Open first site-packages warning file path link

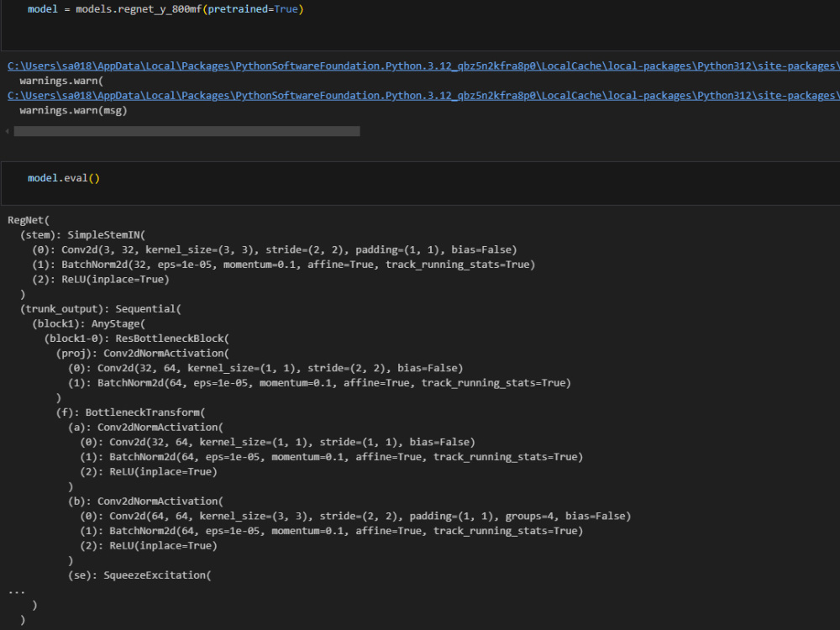click(x=423, y=66)
